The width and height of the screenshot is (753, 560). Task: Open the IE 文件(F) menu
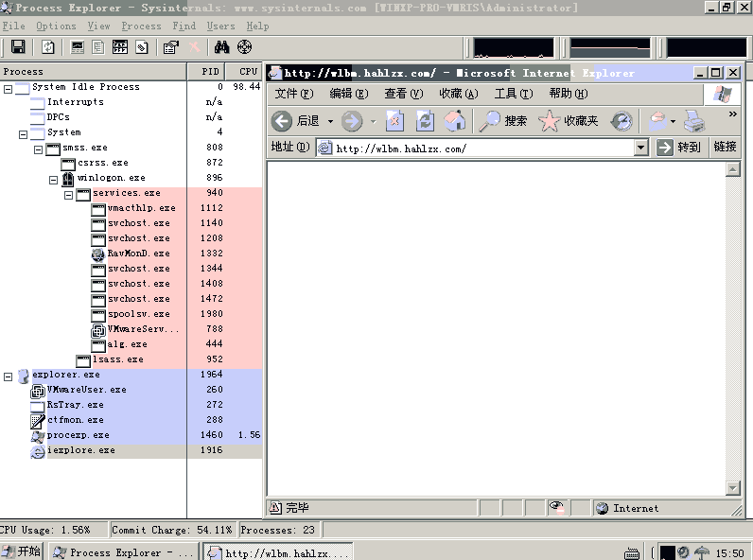pos(294,93)
